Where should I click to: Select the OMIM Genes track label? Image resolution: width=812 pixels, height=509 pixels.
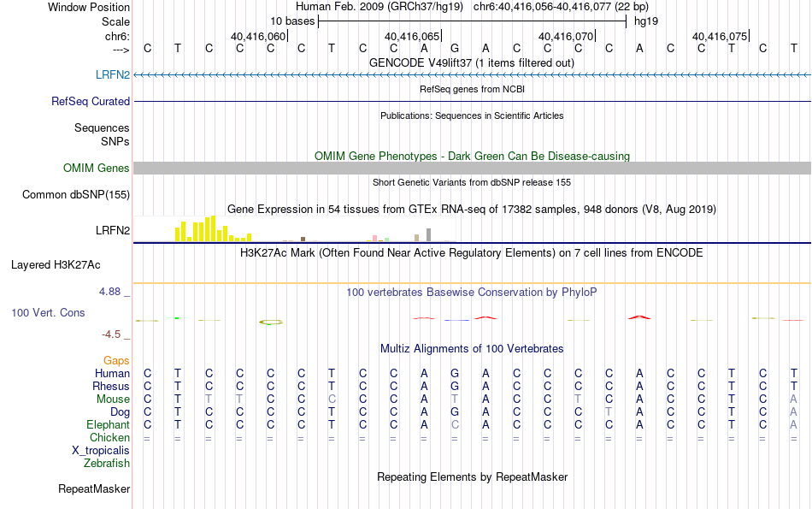[x=96, y=168]
